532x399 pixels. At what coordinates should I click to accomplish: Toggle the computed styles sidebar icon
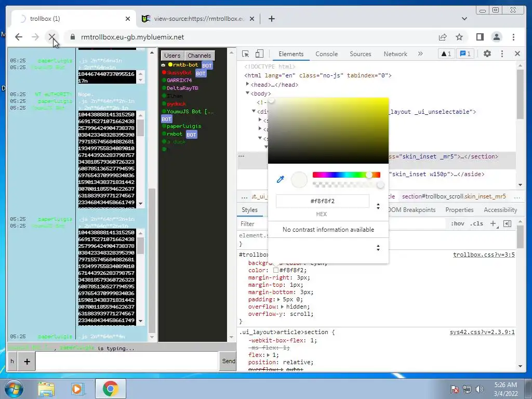pyautogui.click(x=507, y=223)
